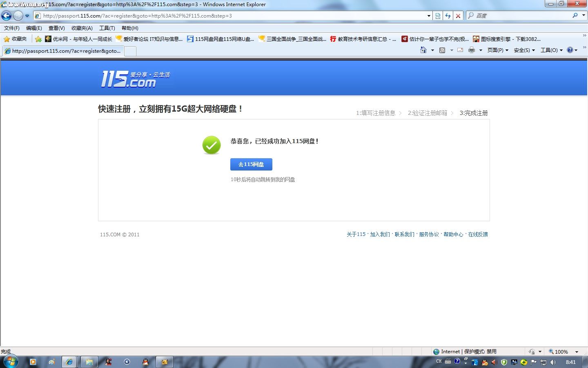
Task: Click the Print icon
Action: 472,50
